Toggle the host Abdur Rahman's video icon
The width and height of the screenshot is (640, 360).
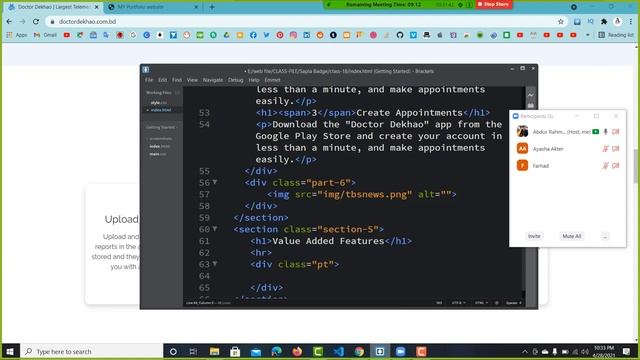[616, 132]
